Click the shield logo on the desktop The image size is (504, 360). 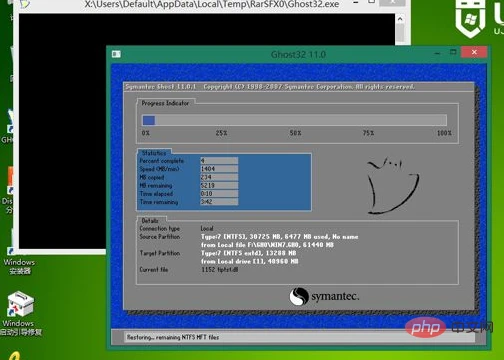[x=470, y=17]
